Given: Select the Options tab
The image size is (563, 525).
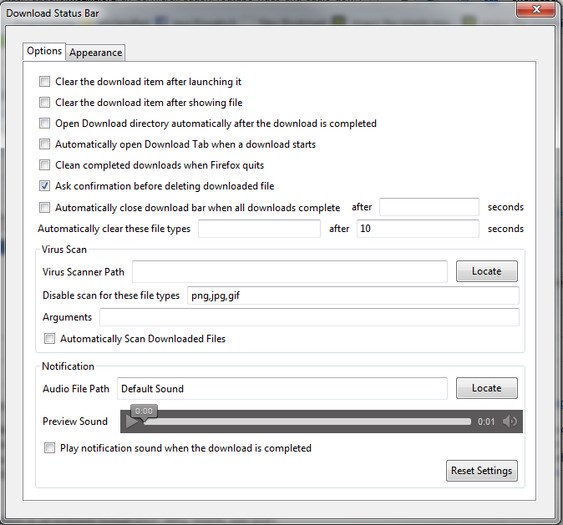Looking at the screenshot, I should click(x=44, y=51).
